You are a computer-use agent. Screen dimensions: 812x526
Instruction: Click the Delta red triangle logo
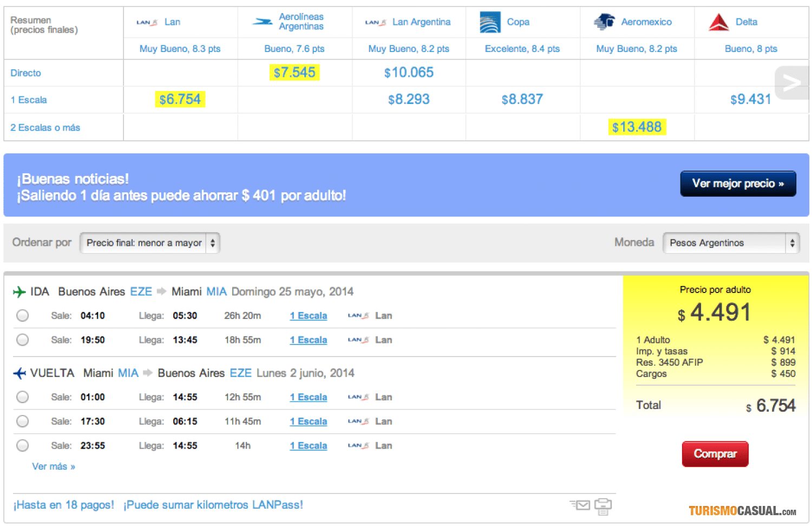719,22
